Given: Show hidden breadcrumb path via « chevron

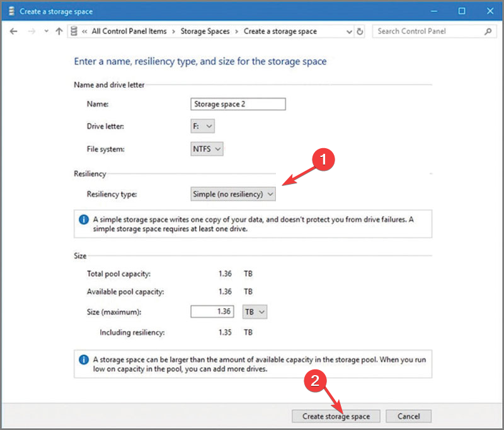Looking at the screenshot, I should (84, 32).
